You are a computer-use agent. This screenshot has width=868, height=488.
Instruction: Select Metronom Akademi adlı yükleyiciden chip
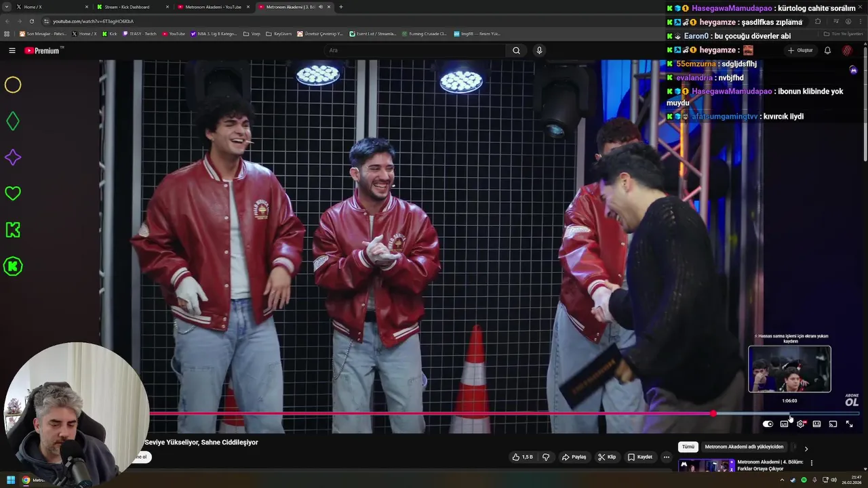(x=744, y=447)
